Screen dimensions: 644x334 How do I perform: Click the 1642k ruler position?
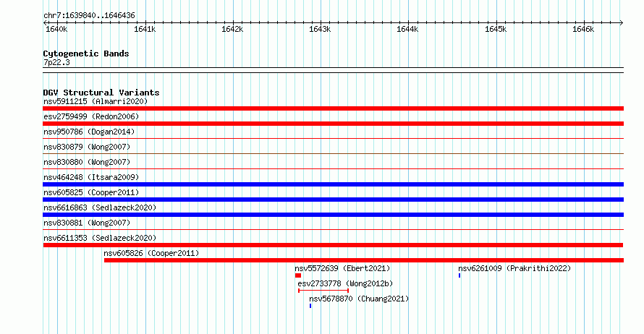pyautogui.click(x=232, y=29)
